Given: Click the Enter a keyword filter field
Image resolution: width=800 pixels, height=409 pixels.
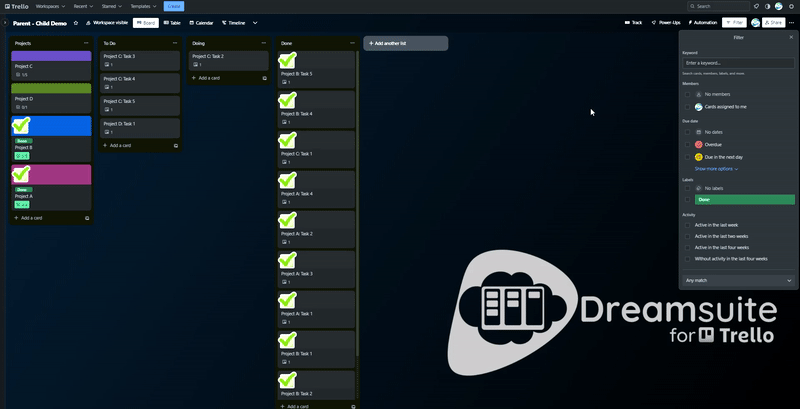Looking at the screenshot, I should [738, 63].
